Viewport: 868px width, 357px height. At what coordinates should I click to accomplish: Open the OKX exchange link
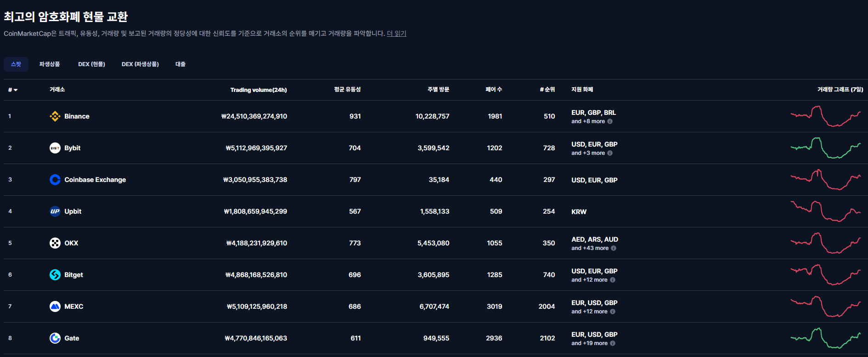pyautogui.click(x=71, y=243)
